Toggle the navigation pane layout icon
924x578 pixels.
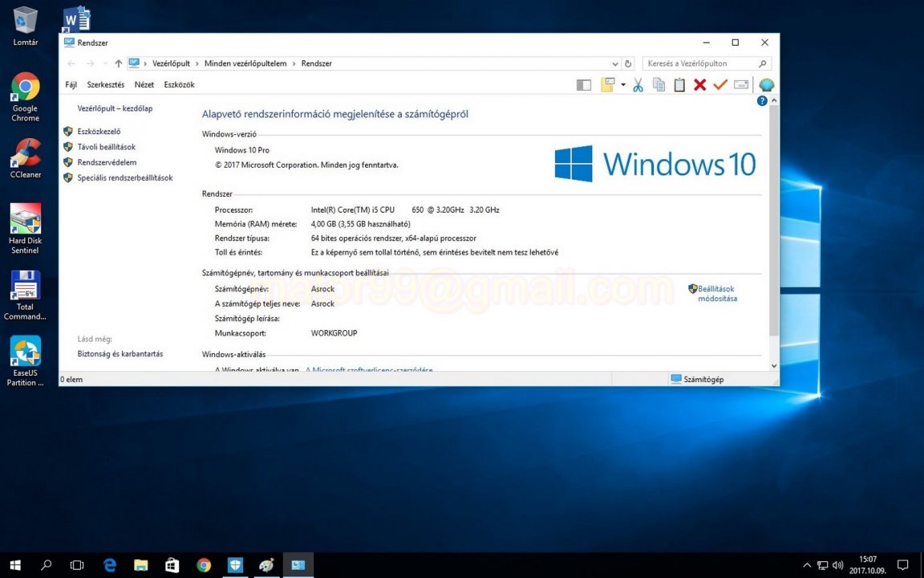pyautogui.click(x=583, y=85)
